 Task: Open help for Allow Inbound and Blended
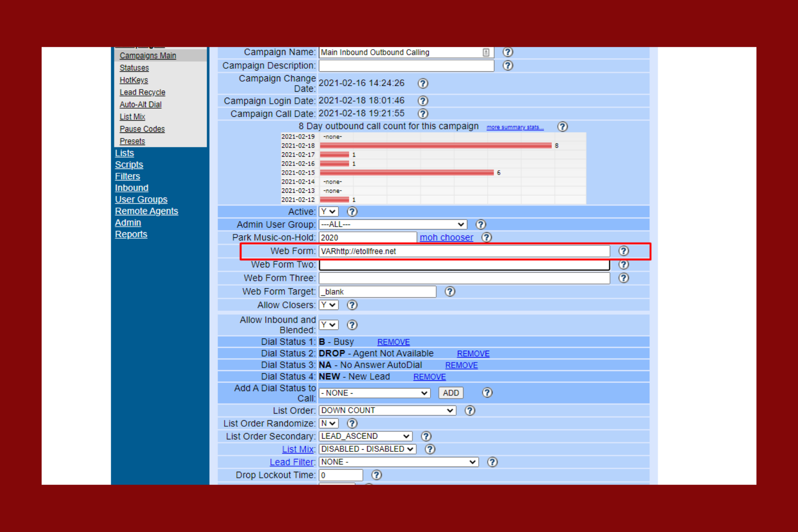pyautogui.click(x=352, y=325)
